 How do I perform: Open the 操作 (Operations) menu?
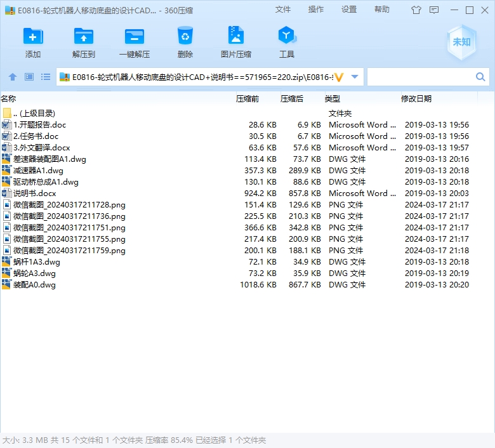coord(316,10)
